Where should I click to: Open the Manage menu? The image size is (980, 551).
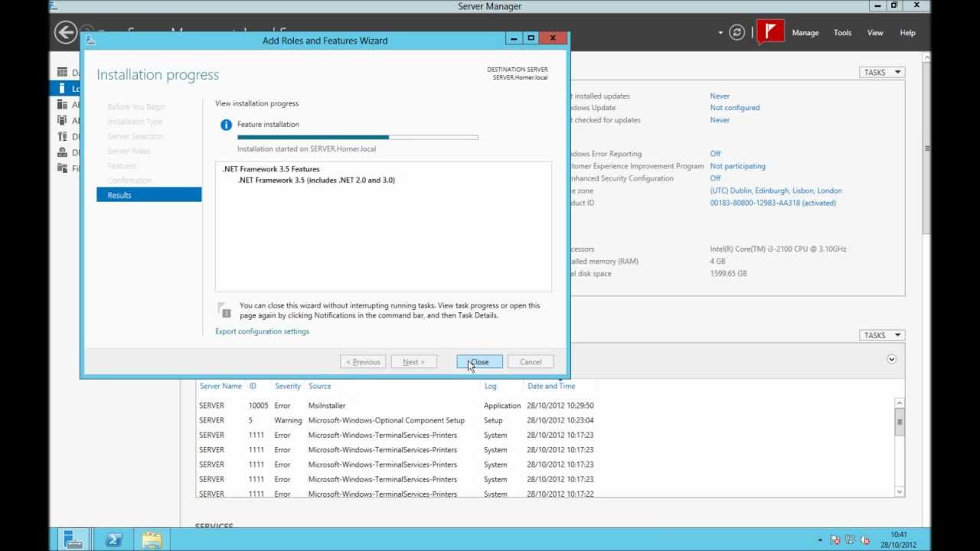(x=805, y=33)
